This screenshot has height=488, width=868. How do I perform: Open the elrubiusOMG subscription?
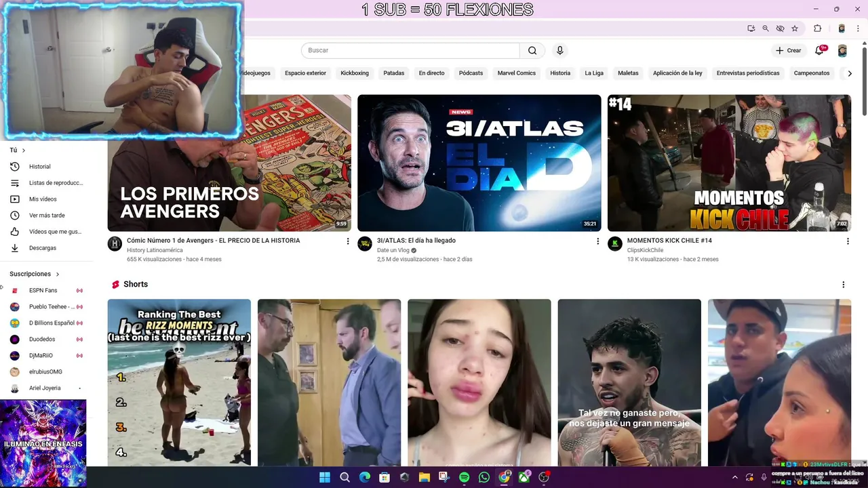[47, 372]
